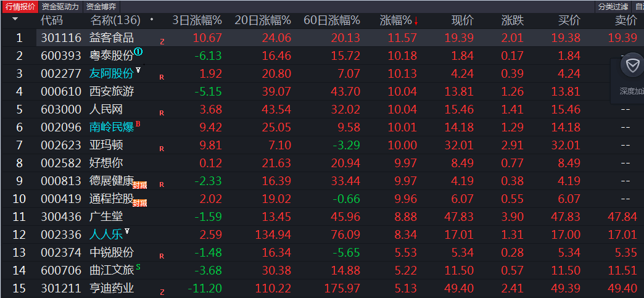
Task: Click the R marker on 友阿股份 row
Action: [x=162, y=77]
